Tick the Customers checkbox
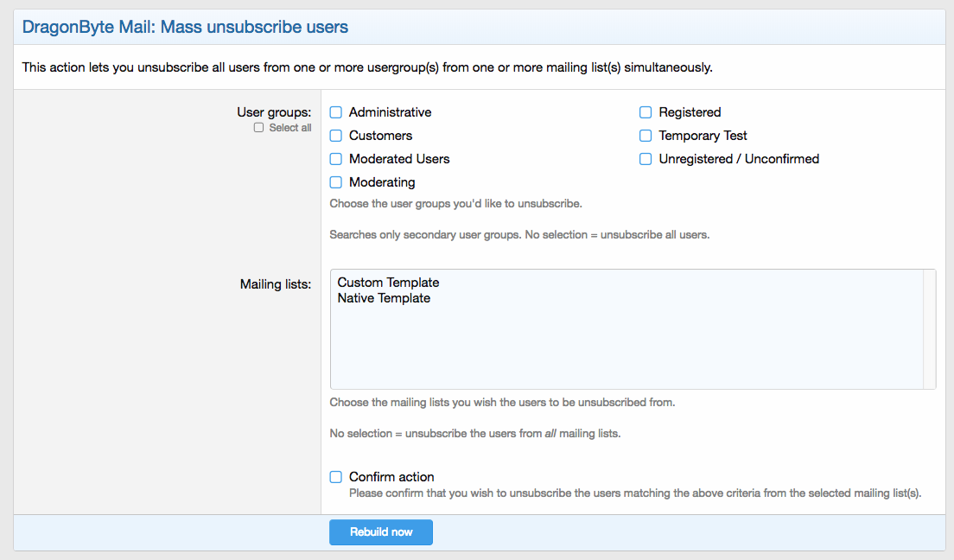954x560 pixels. pyautogui.click(x=336, y=136)
